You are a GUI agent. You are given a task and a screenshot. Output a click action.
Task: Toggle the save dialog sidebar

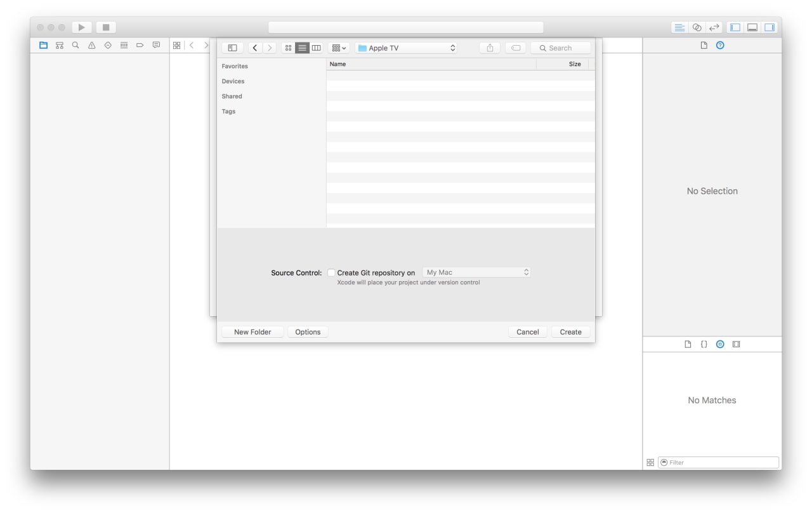point(232,48)
